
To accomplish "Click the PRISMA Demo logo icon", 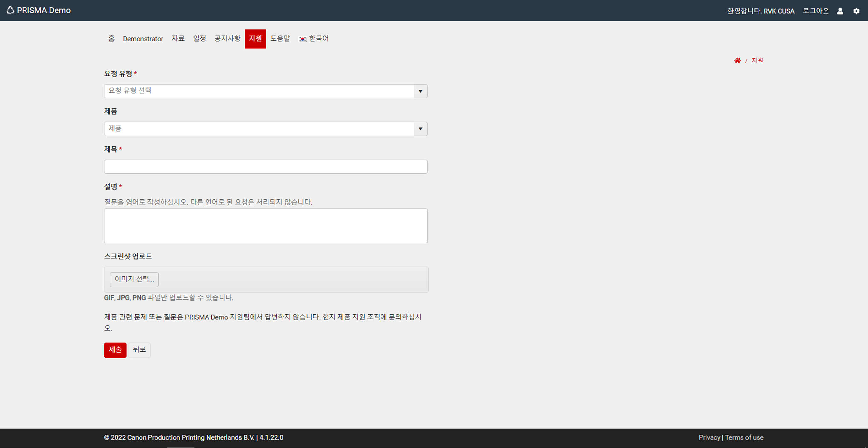I will (x=11, y=10).
